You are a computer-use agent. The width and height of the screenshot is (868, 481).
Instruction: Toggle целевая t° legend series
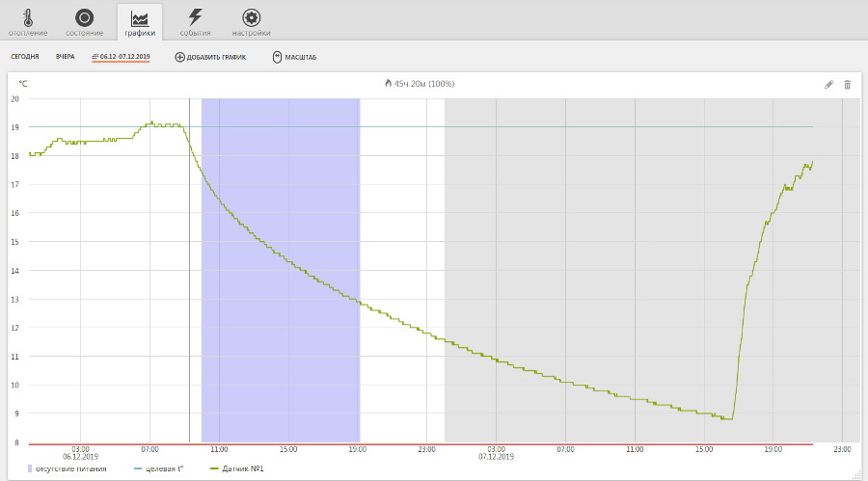(164, 468)
